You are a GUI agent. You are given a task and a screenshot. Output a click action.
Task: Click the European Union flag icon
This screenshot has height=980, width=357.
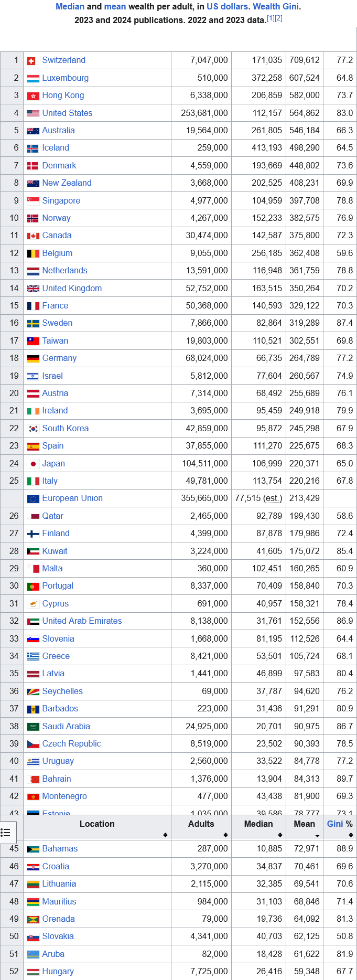pos(33,499)
